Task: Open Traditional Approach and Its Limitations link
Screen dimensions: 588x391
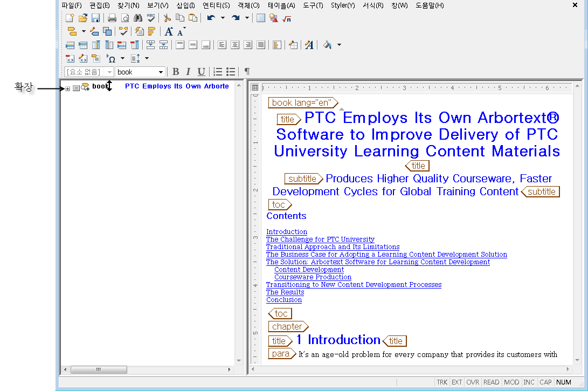Action: pyautogui.click(x=333, y=247)
